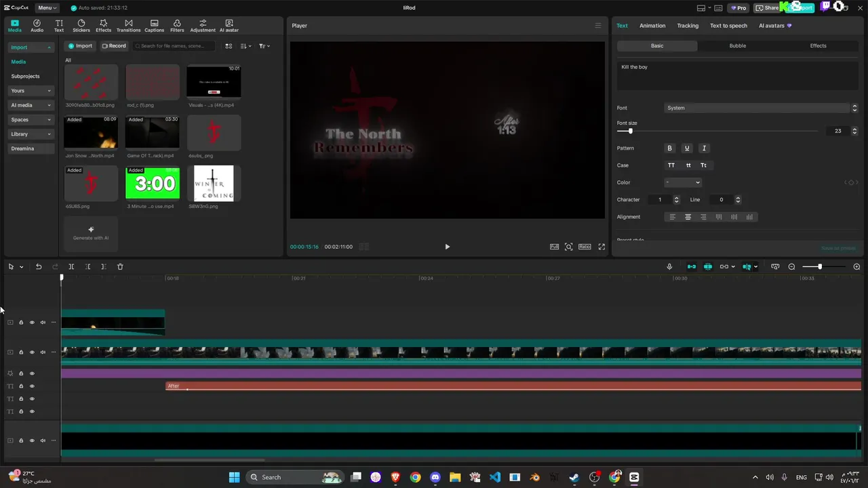
Task: Select the Effects sub-tab in text panel
Action: tap(818, 46)
